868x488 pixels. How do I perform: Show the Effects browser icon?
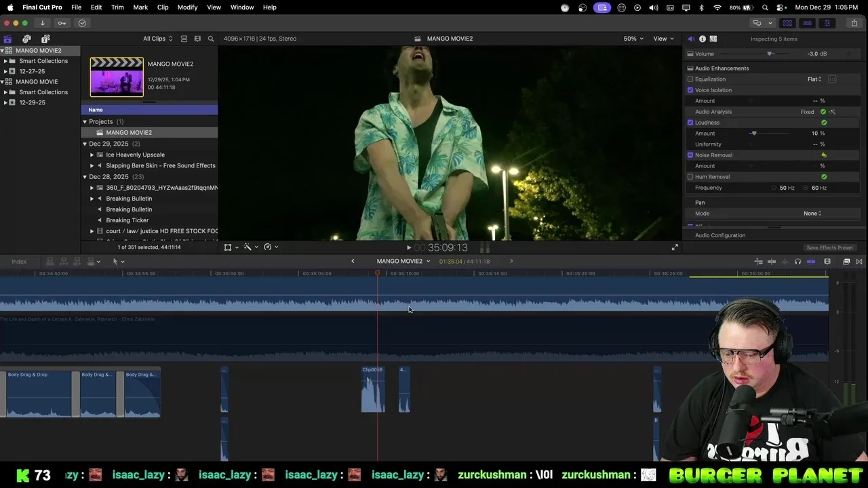point(846,262)
